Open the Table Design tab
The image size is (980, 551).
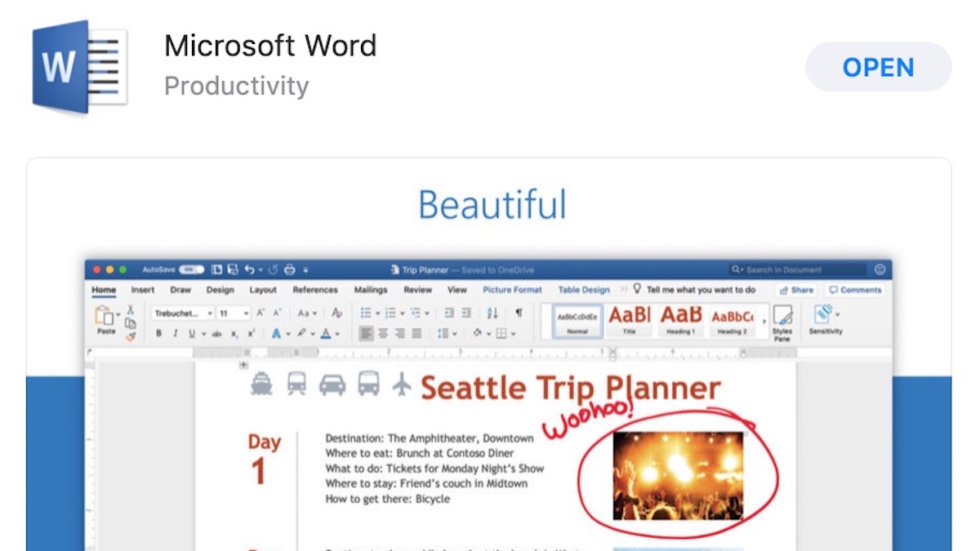[583, 289]
